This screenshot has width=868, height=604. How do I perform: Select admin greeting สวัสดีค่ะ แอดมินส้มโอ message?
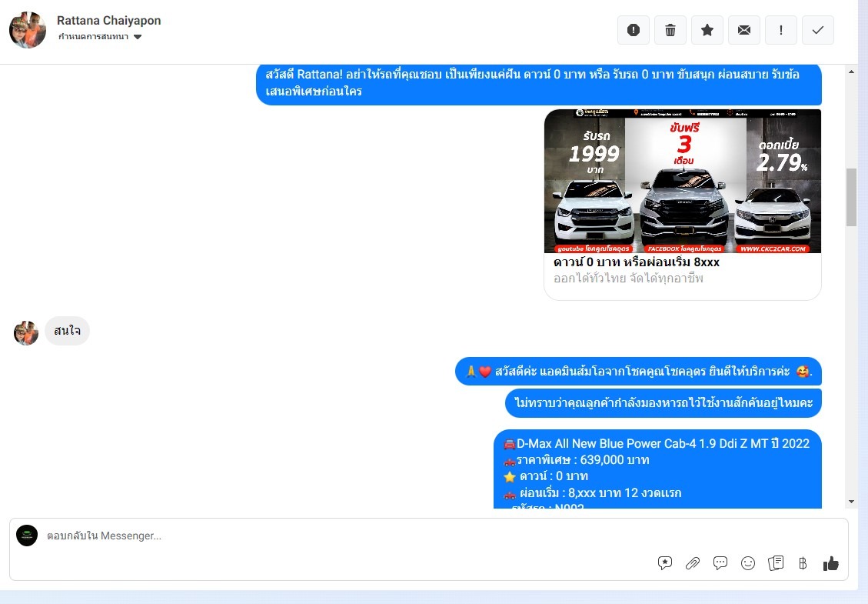pyautogui.click(x=638, y=372)
